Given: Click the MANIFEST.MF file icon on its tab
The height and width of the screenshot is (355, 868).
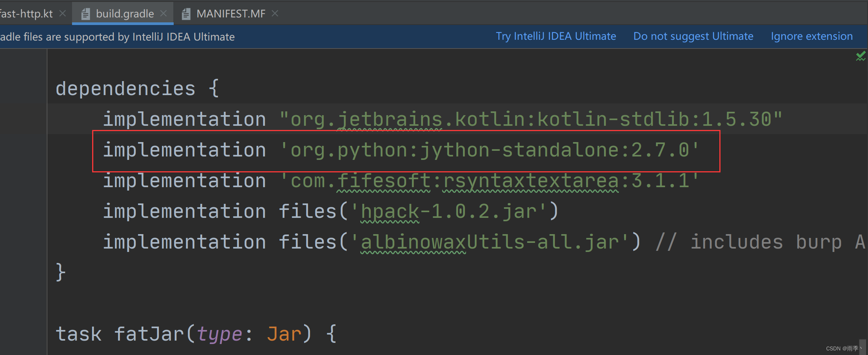Looking at the screenshot, I should click(186, 13).
